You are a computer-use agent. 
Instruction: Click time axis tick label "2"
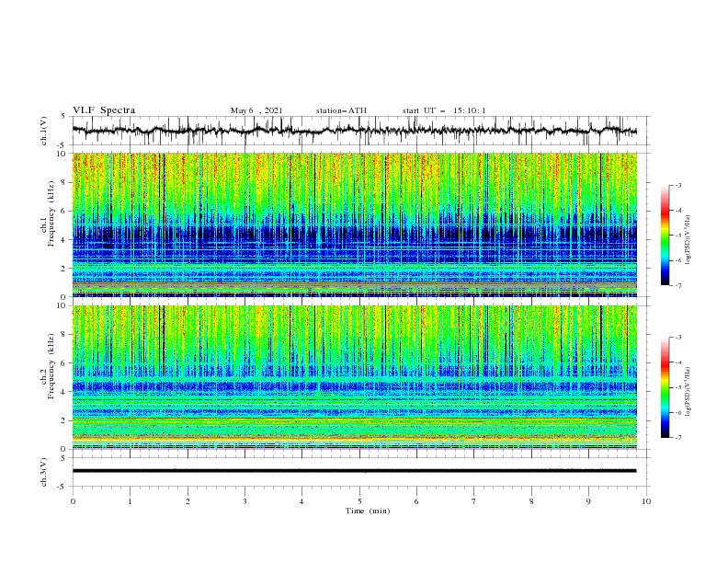[x=188, y=501]
